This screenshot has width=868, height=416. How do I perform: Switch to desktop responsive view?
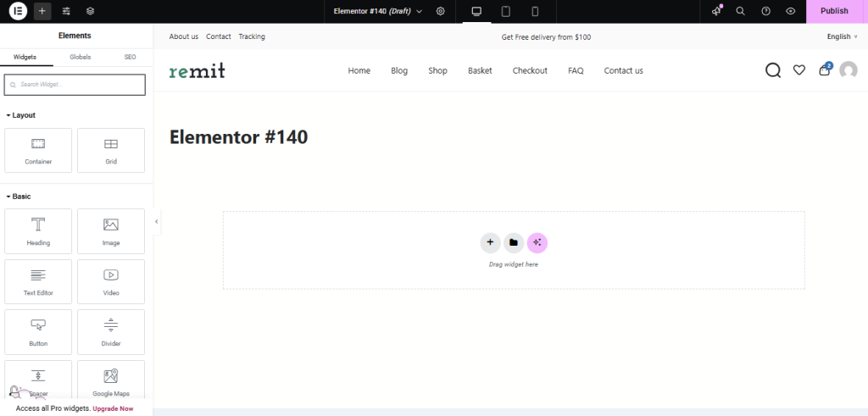476,11
